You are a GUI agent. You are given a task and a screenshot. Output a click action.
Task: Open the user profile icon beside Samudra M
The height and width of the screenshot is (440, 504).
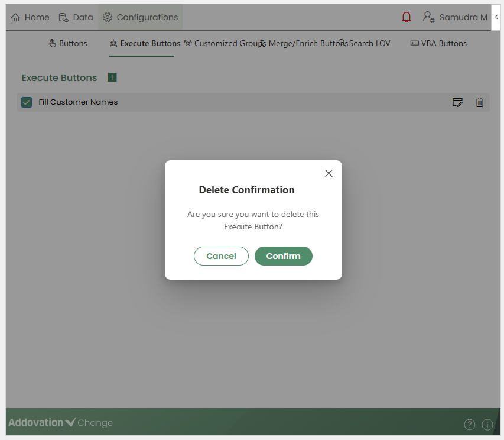coord(428,17)
